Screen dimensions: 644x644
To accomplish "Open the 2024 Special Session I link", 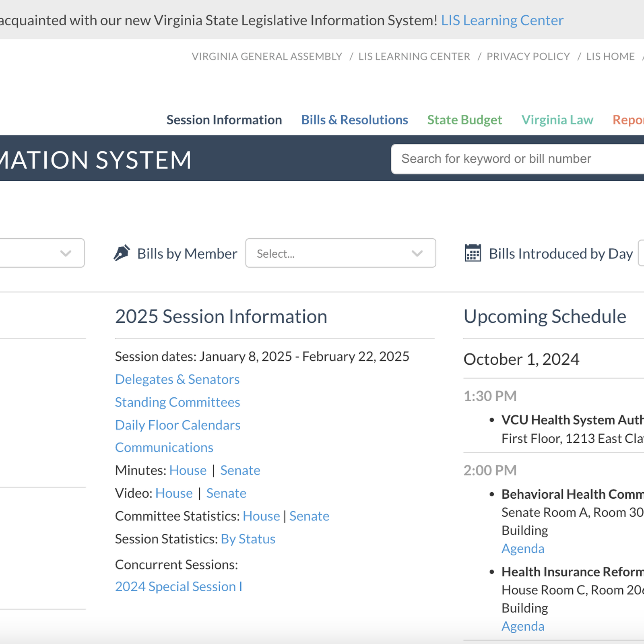I will click(x=178, y=586).
